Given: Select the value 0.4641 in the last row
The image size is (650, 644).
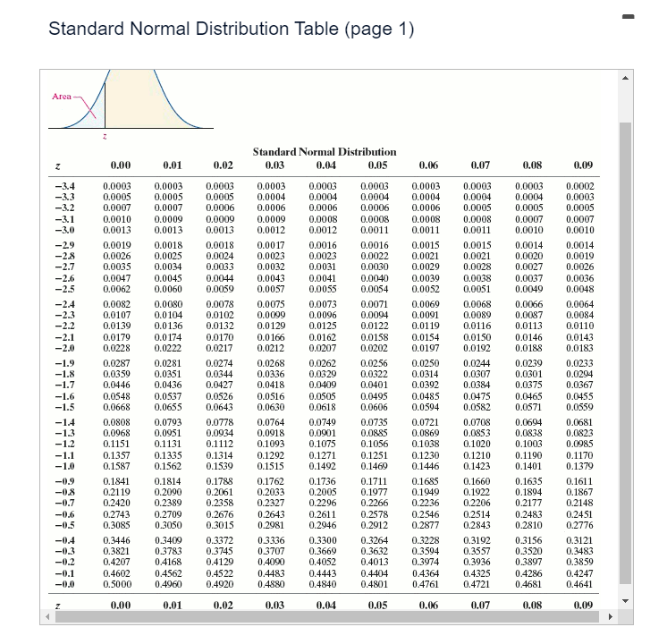Looking at the screenshot, I should tap(579, 584).
